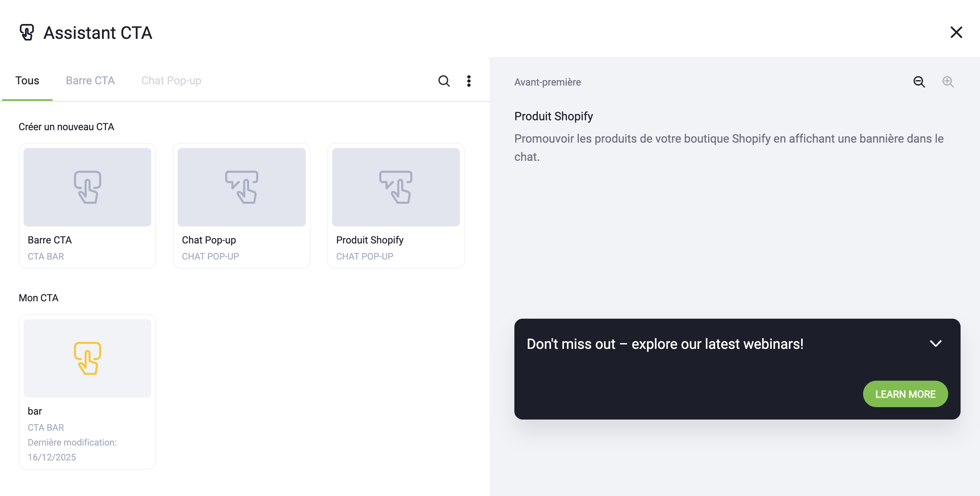Switch to the Tous tab
Image resolution: width=980 pixels, height=496 pixels.
(x=27, y=81)
